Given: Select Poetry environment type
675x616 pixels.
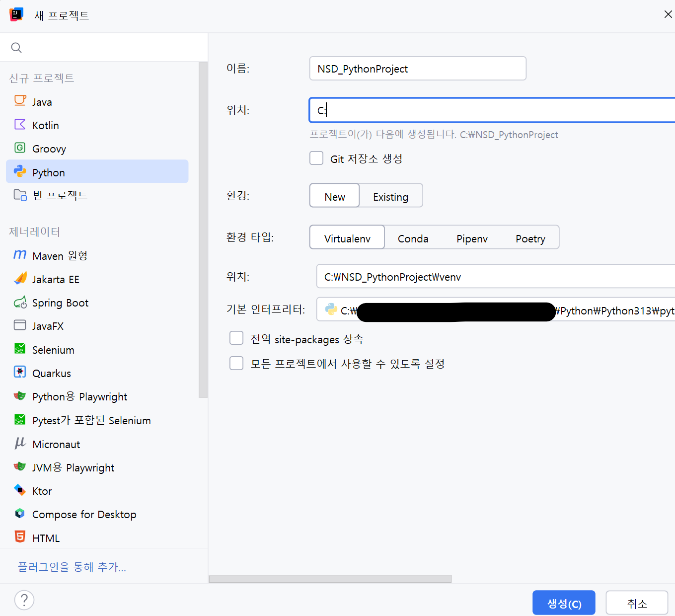Looking at the screenshot, I should pos(530,237).
